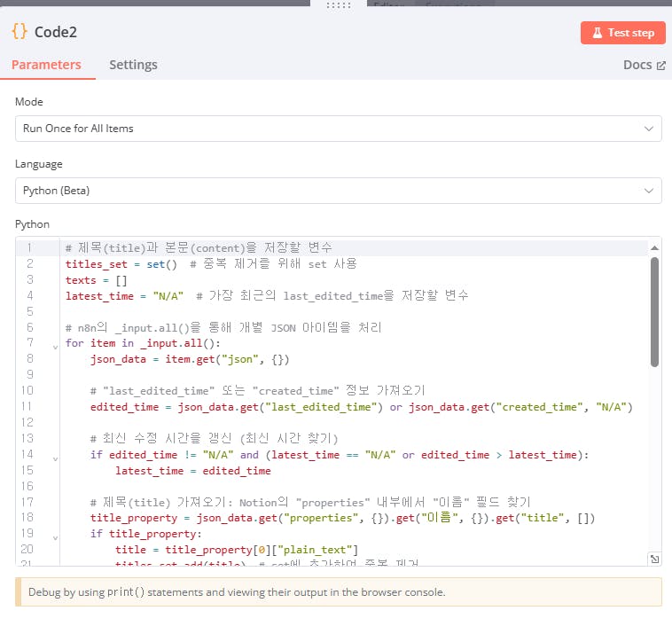Click the code line 'titles_set = set()'
Image resolution: width=672 pixels, height=634 pixels.
[121, 264]
